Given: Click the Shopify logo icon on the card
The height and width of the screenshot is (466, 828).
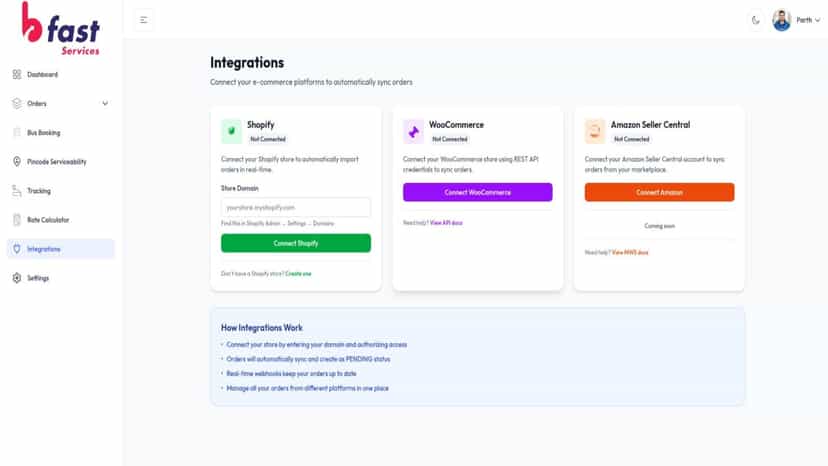Looking at the screenshot, I should click(x=231, y=131).
